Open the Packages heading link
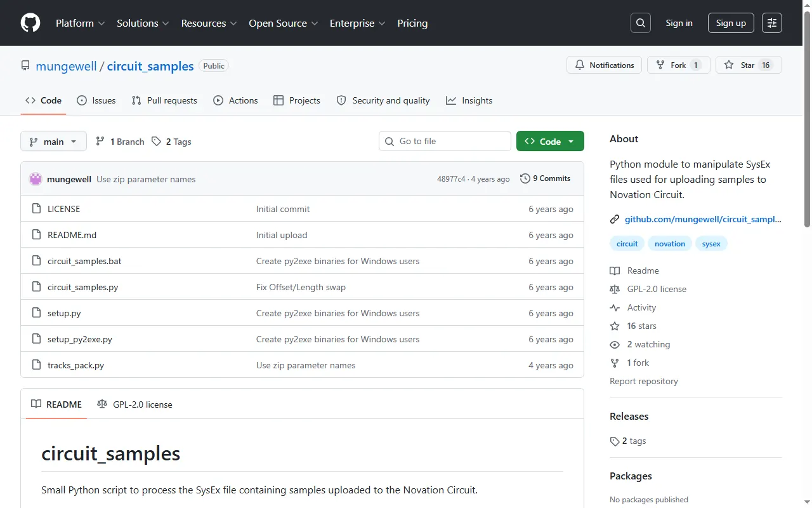 (631, 476)
